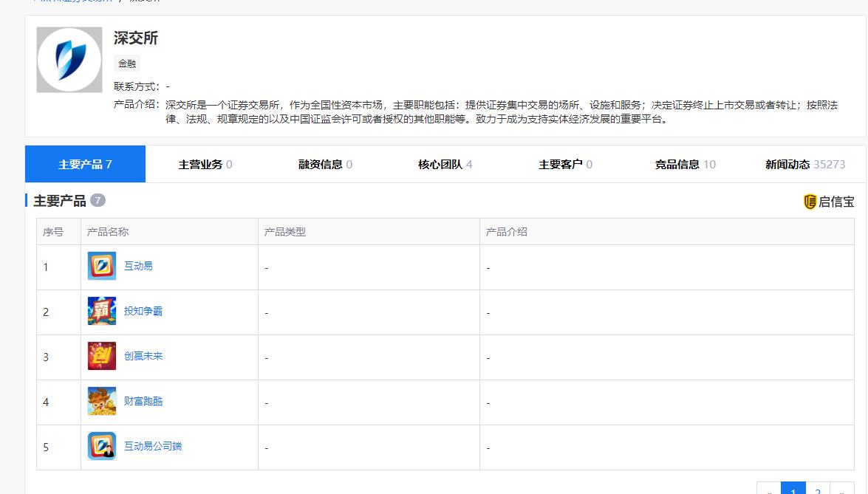Click the 财富跑酷 product icon
The height and width of the screenshot is (494, 868).
102,401
